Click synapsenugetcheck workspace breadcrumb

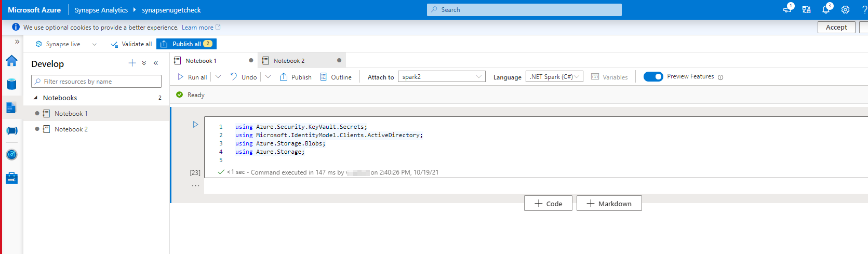[x=171, y=10]
